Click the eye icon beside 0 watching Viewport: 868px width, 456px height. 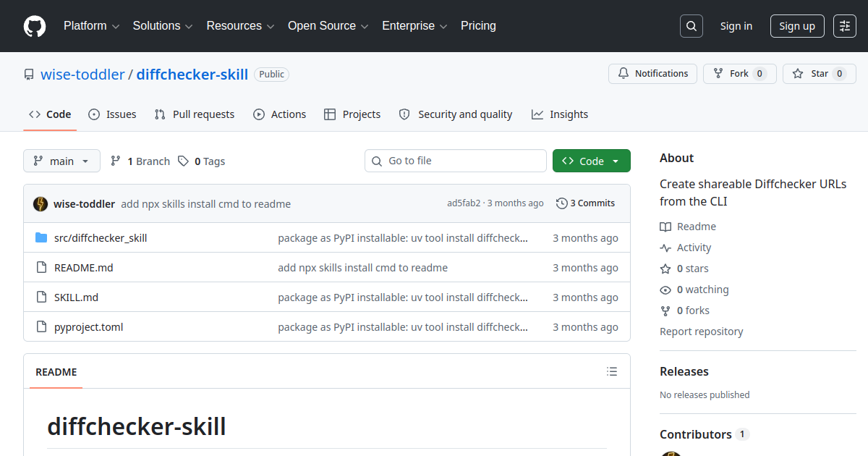click(665, 290)
